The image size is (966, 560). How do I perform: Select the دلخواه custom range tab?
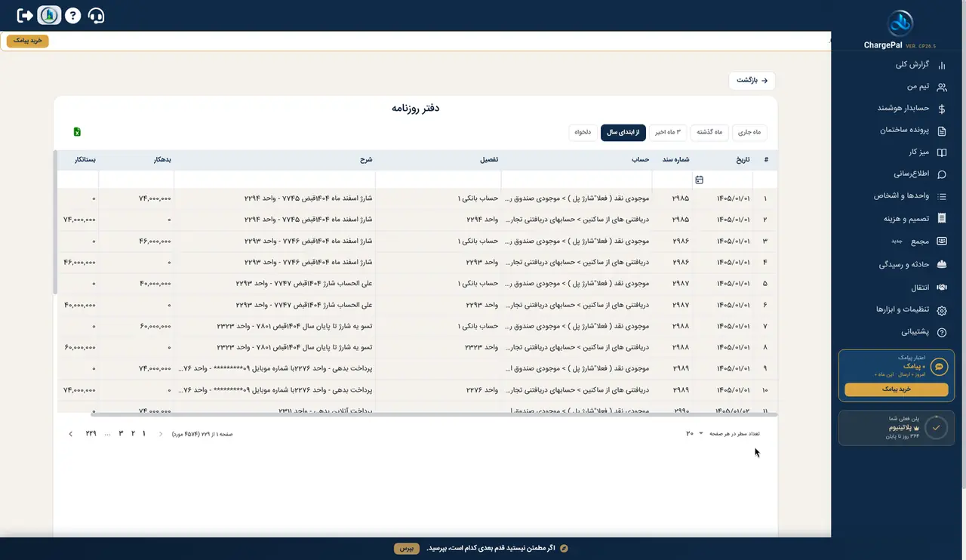[x=583, y=132]
